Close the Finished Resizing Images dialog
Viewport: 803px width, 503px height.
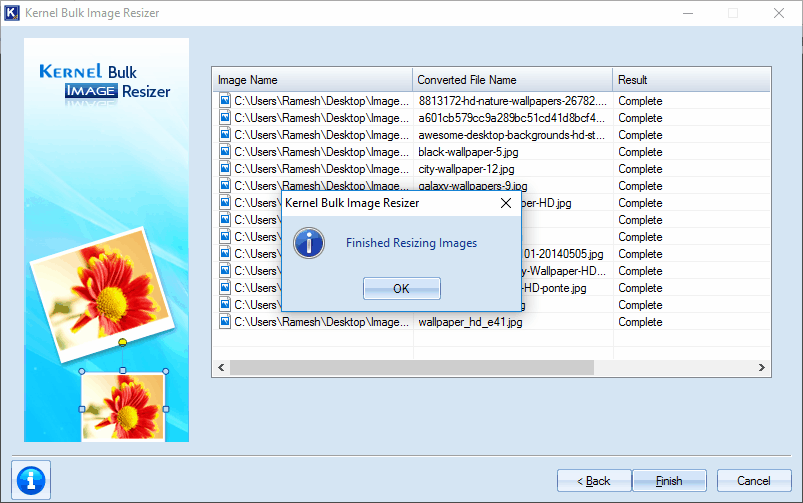(506, 203)
